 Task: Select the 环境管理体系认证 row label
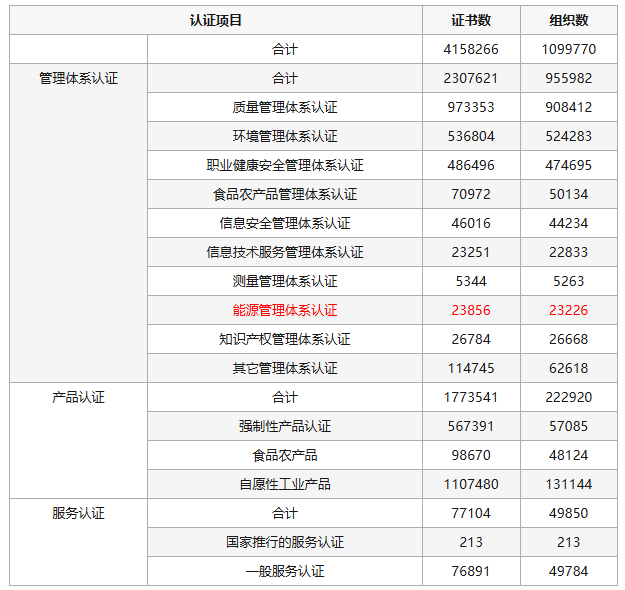pos(285,136)
